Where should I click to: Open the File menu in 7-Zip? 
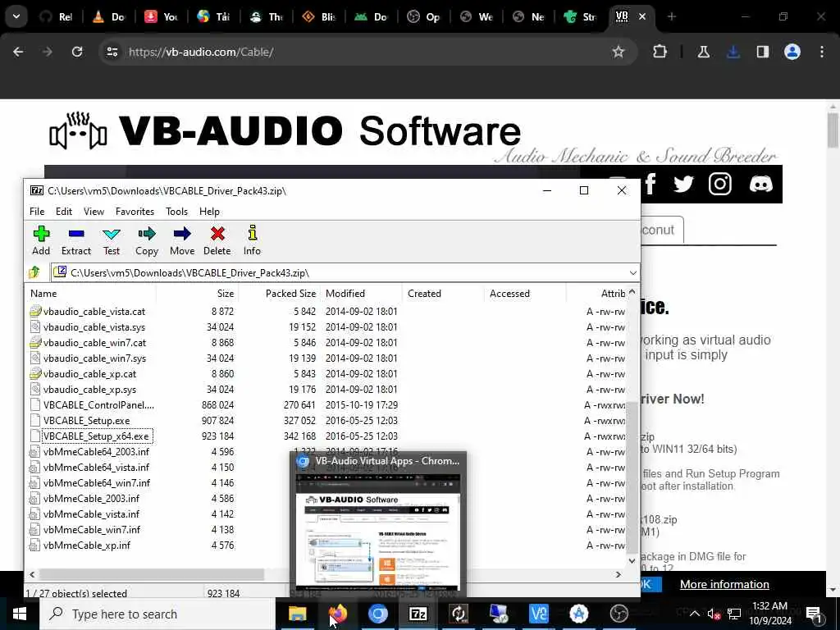pos(37,212)
